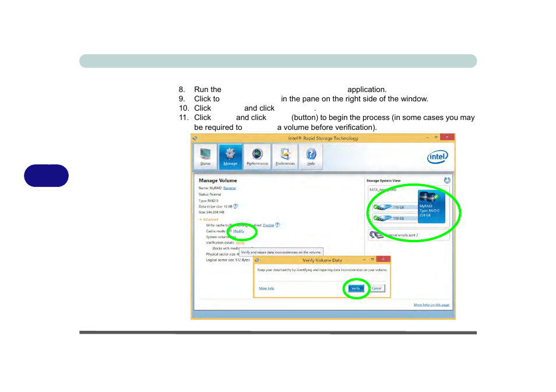Click the Verify Volume Data dialog title icon
The height and width of the screenshot is (392, 556).
258,260
